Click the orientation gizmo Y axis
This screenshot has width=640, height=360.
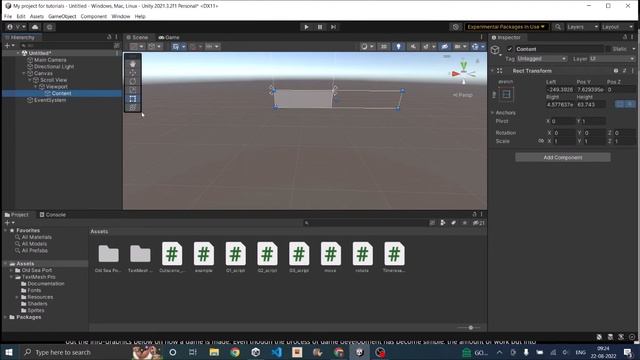464,65
